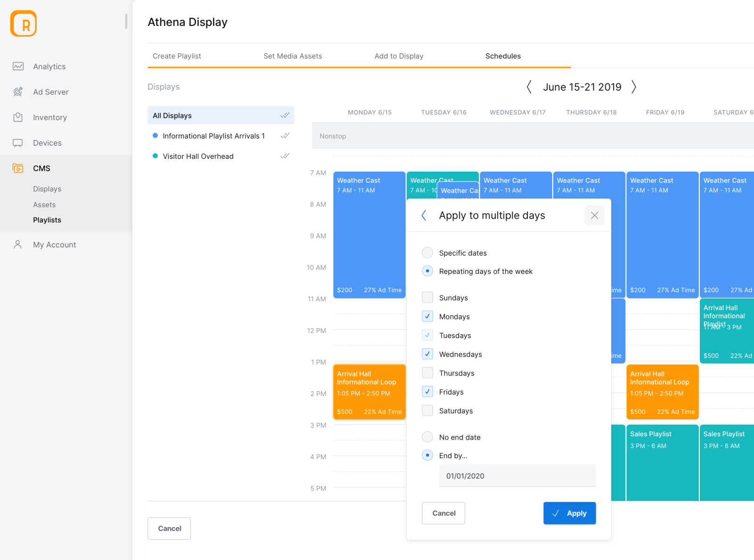Go to the previous week arrow

click(529, 87)
